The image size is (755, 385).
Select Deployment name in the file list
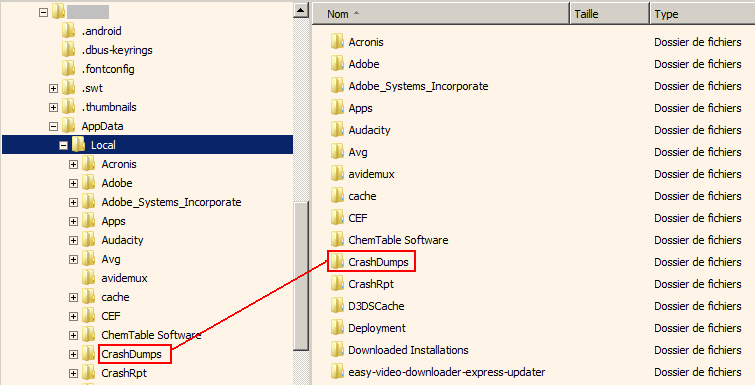pos(377,328)
